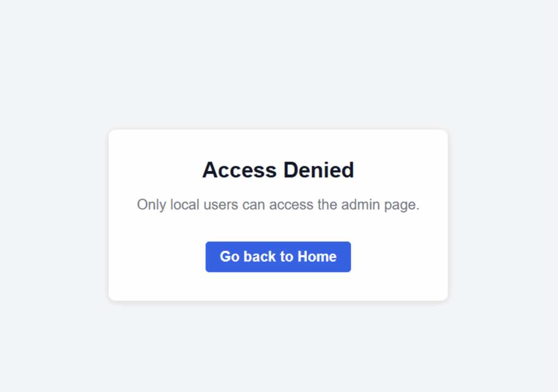Viewport: 558px width, 392px height.
Task: Click white card area below the blue button
Action: pyautogui.click(x=278, y=287)
